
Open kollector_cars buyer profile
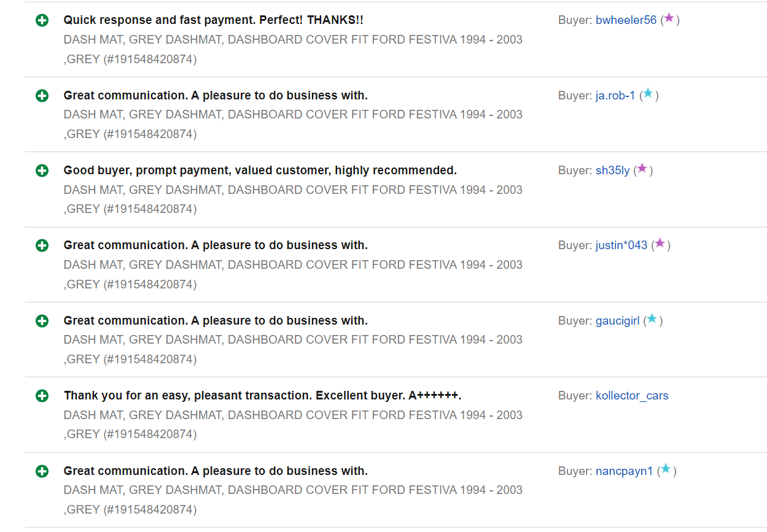[x=632, y=396]
